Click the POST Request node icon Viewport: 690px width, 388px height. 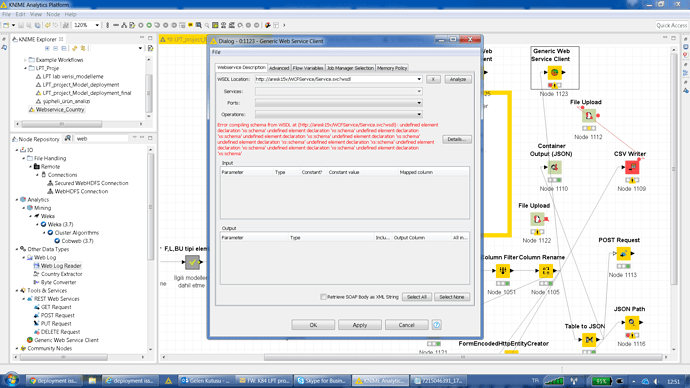(624, 253)
